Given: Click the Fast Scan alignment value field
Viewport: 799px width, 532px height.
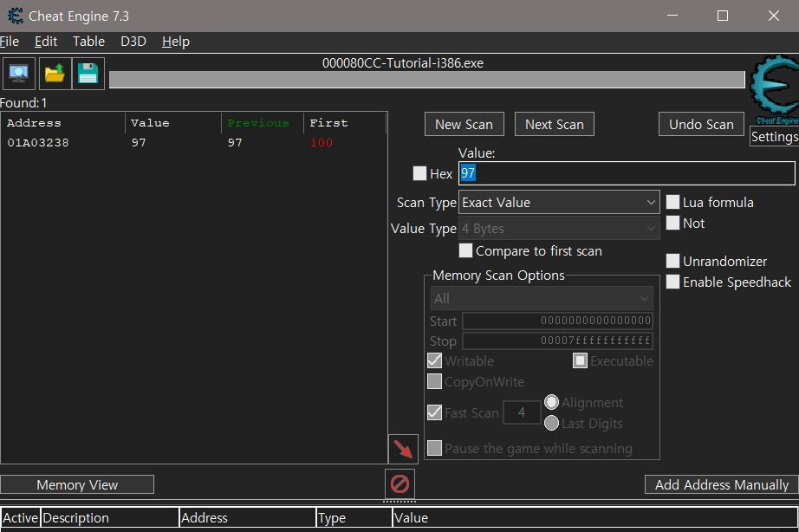Looking at the screenshot, I should click(522, 412).
